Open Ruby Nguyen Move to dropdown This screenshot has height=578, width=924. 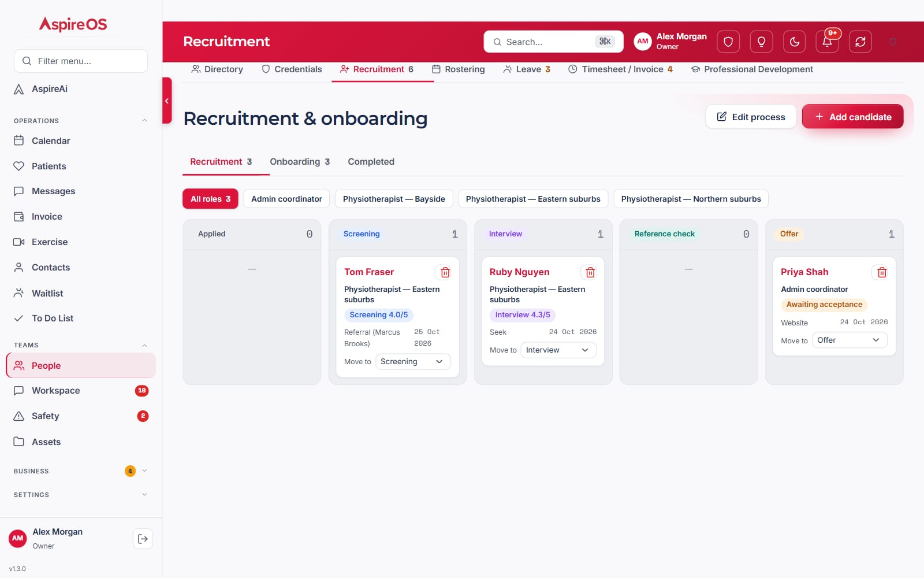[x=558, y=350]
